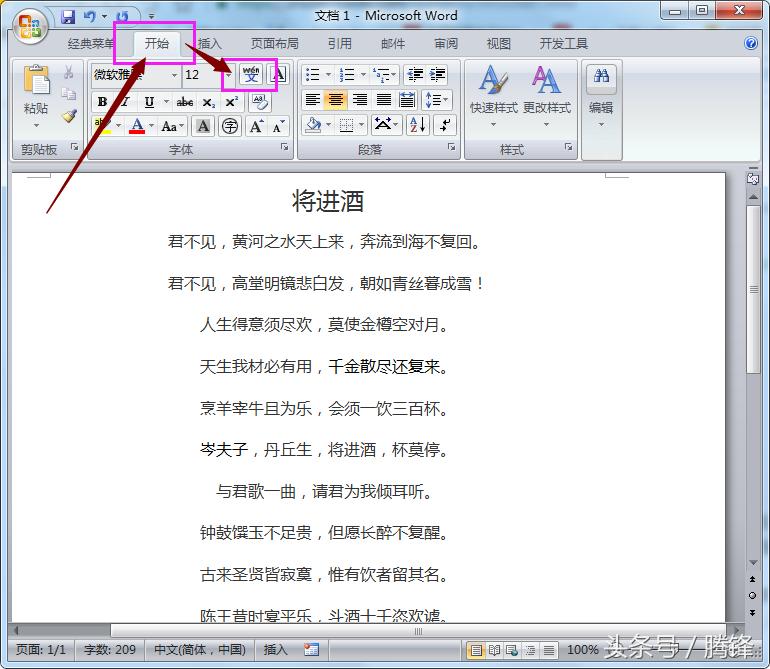Click the Office button orb
770x669 pixels.
coord(30,26)
